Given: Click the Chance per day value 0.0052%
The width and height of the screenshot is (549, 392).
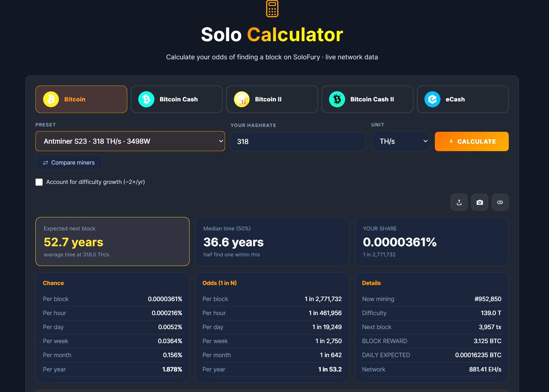Looking at the screenshot, I should coord(170,327).
